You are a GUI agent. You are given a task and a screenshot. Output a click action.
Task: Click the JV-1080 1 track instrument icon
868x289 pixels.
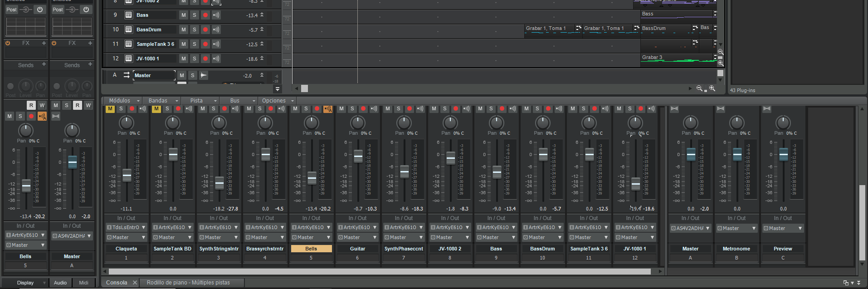coord(128,59)
